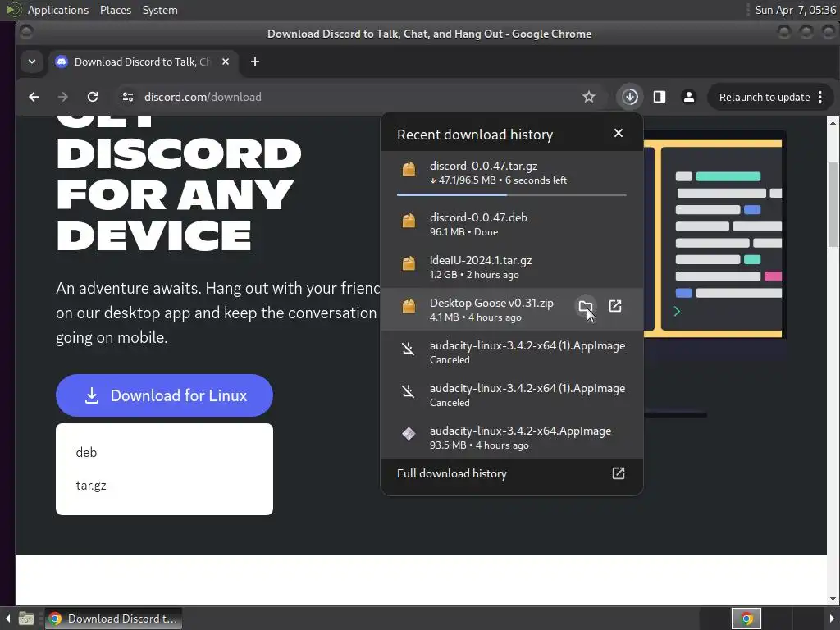Click the Chrome icon in workspace switcher
The width and height of the screenshot is (840, 630).
pos(746,619)
